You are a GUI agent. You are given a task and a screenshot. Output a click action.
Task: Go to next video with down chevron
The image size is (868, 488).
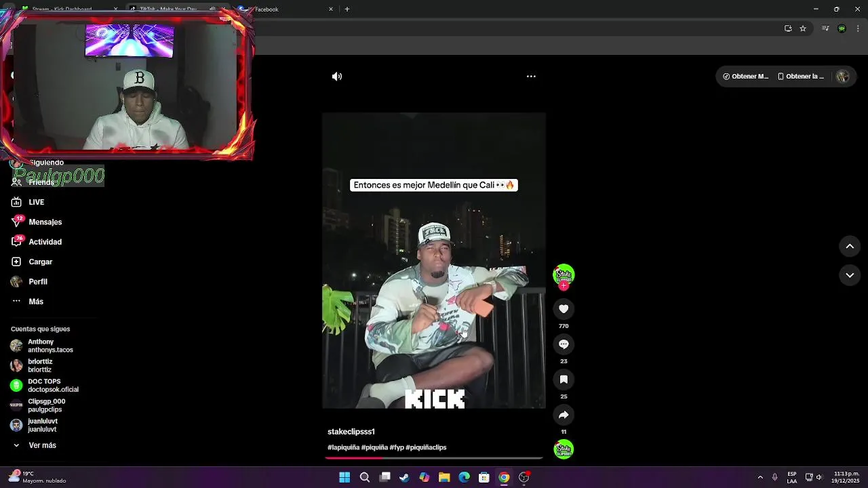coord(850,275)
